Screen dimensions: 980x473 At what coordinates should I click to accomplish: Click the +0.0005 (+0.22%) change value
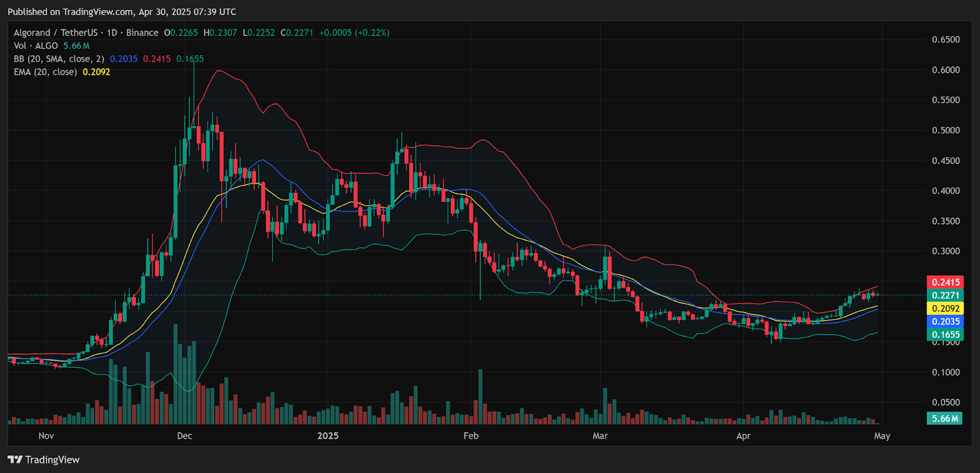tap(354, 32)
